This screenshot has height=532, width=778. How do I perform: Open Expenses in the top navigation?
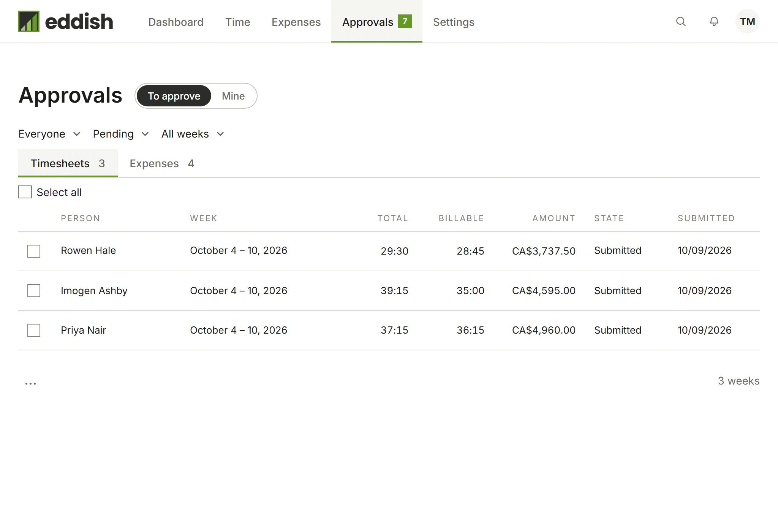click(296, 22)
